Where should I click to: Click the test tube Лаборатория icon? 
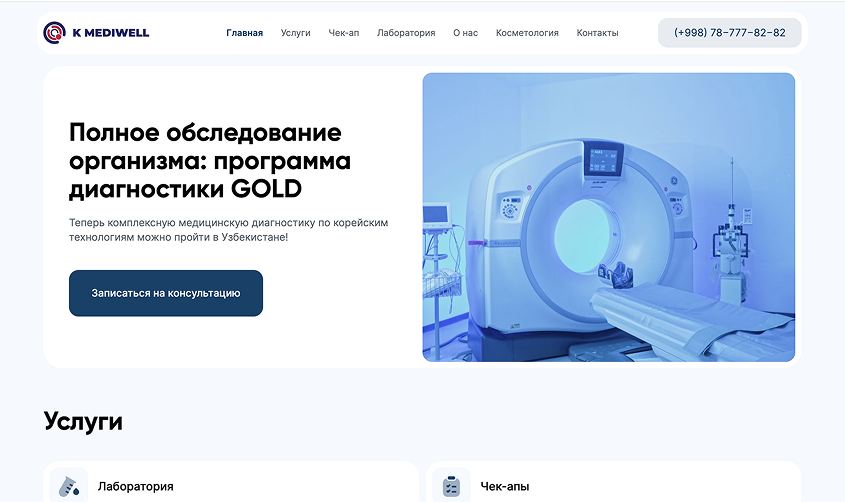(68, 486)
